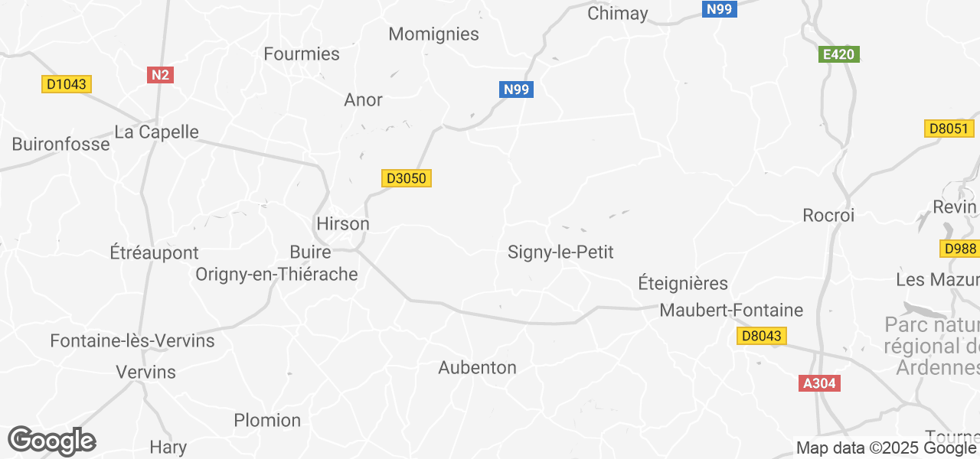Image resolution: width=980 pixels, height=459 pixels.
Task: Click the D8043 road shield
Action: pos(762,336)
